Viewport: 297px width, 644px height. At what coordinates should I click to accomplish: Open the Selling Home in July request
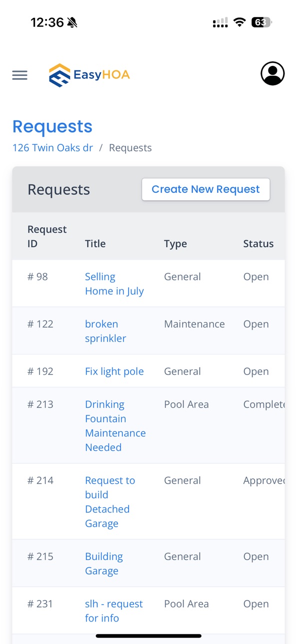click(114, 284)
